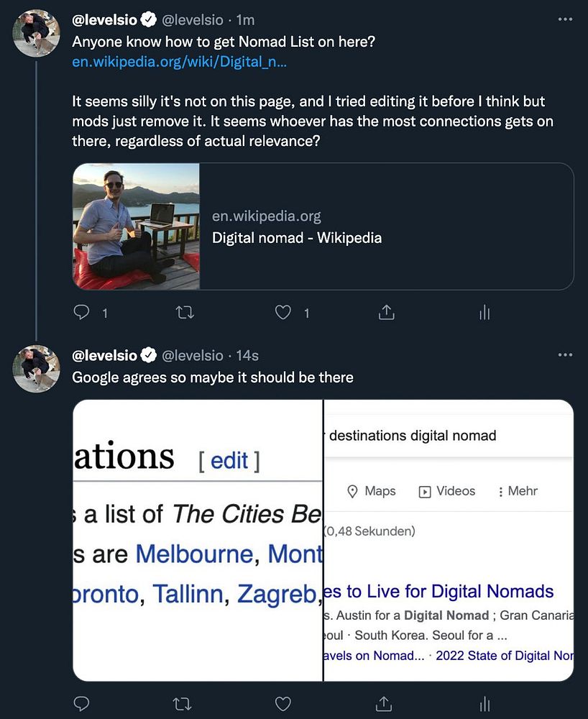Viewport: 588px width, 719px height.
Task: Open the Digital nomad - Wikipedia link card
Action: coord(323,226)
